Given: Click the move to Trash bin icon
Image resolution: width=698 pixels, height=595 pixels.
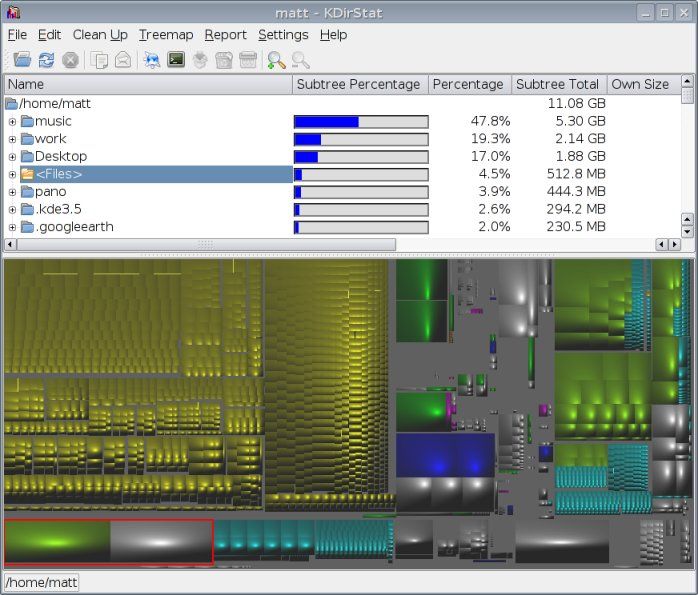Looking at the screenshot, I should coord(224,60).
